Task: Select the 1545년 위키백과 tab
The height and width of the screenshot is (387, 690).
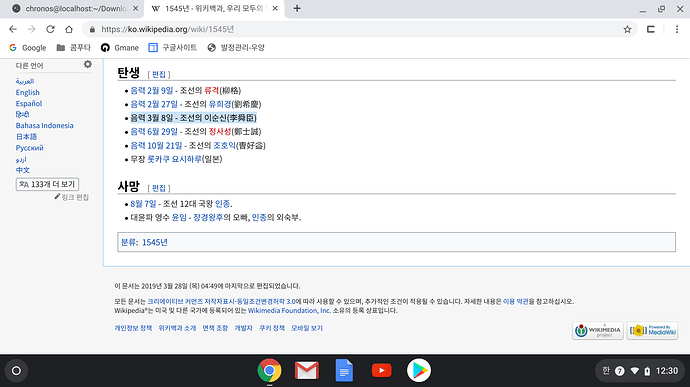Action: 215,8
